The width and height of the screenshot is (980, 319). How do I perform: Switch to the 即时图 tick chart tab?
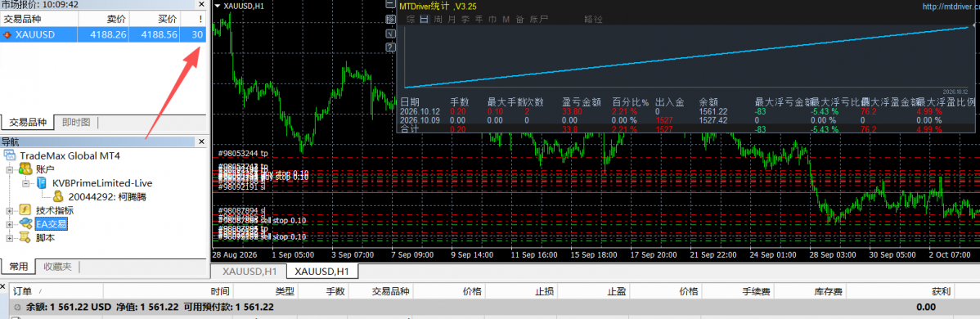76,123
